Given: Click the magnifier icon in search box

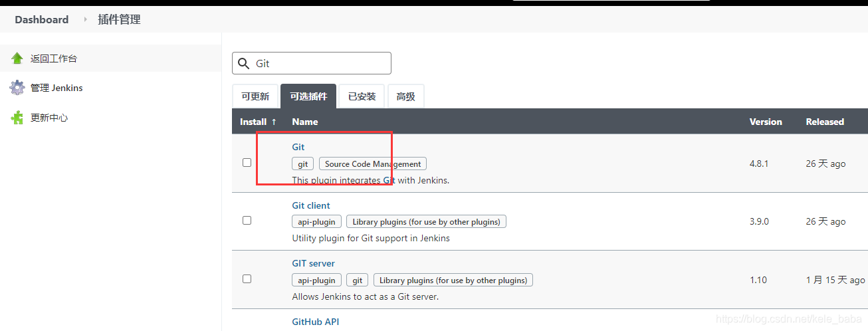Looking at the screenshot, I should point(244,63).
